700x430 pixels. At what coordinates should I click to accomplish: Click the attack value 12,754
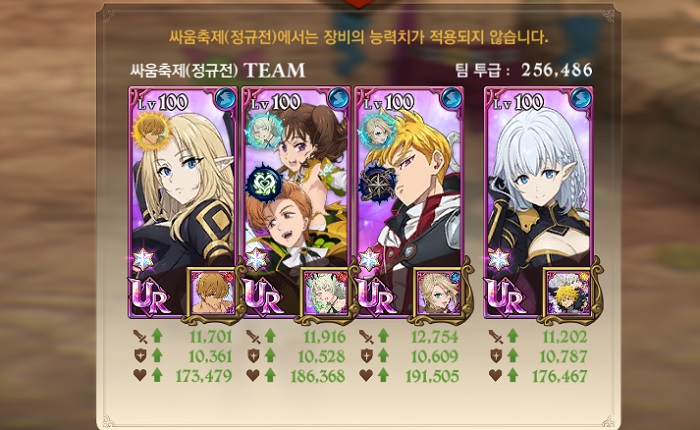click(x=435, y=337)
